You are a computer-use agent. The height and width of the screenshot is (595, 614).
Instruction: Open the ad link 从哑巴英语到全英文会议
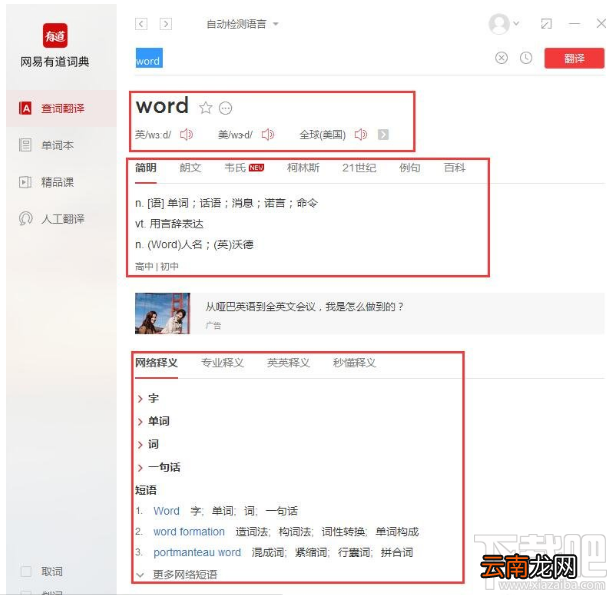[x=304, y=306]
